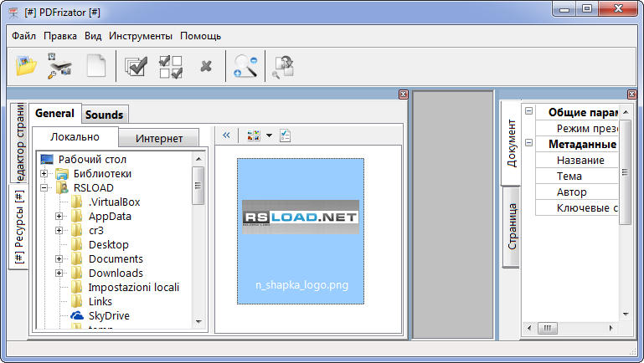The height and width of the screenshot is (363, 644).
Task: Select the Ключевые слова property row
Action: coord(577,208)
